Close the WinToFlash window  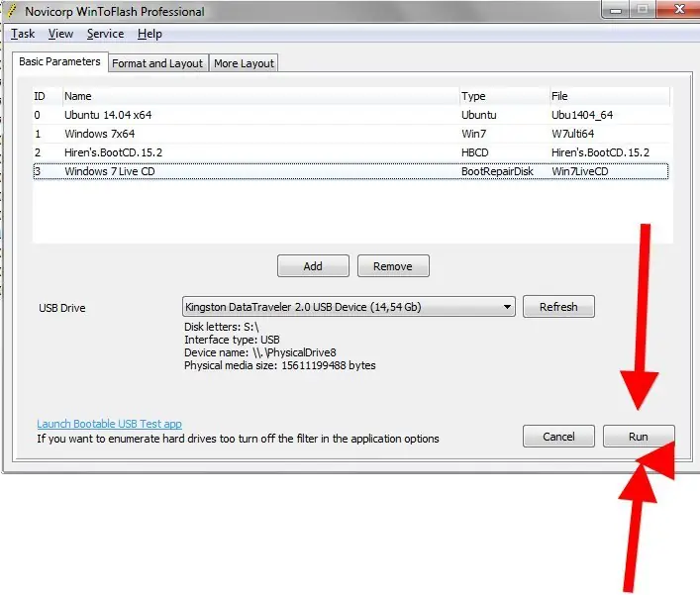(x=679, y=9)
